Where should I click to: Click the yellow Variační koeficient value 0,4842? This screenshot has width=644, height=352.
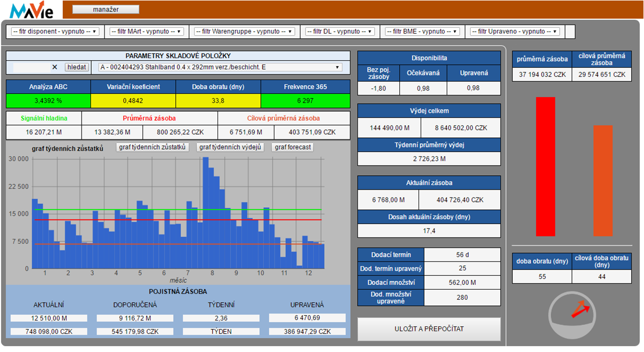pyautogui.click(x=133, y=100)
